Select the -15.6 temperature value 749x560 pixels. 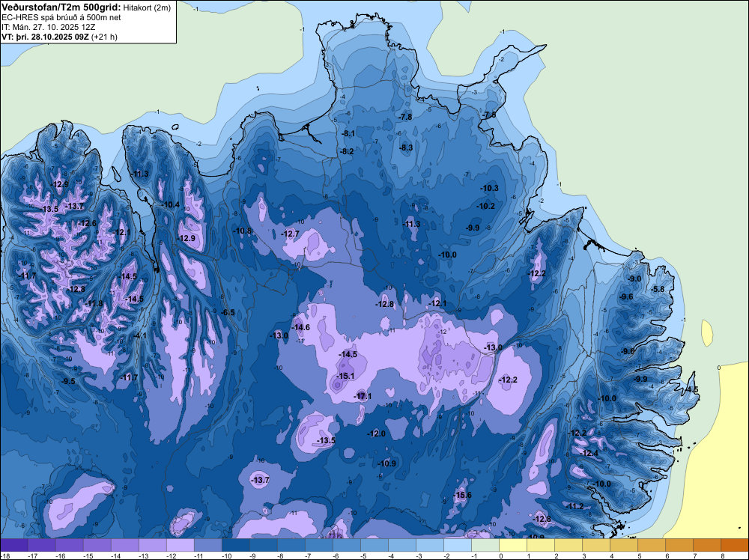point(462,495)
